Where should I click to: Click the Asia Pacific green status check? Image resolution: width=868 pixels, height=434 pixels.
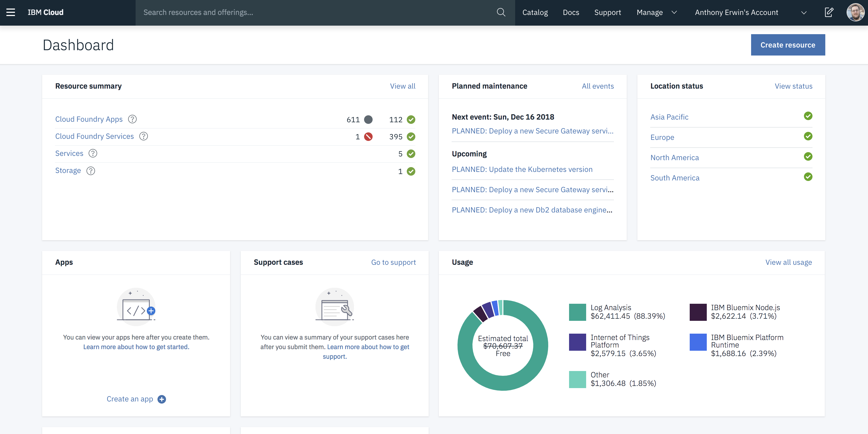pos(808,116)
